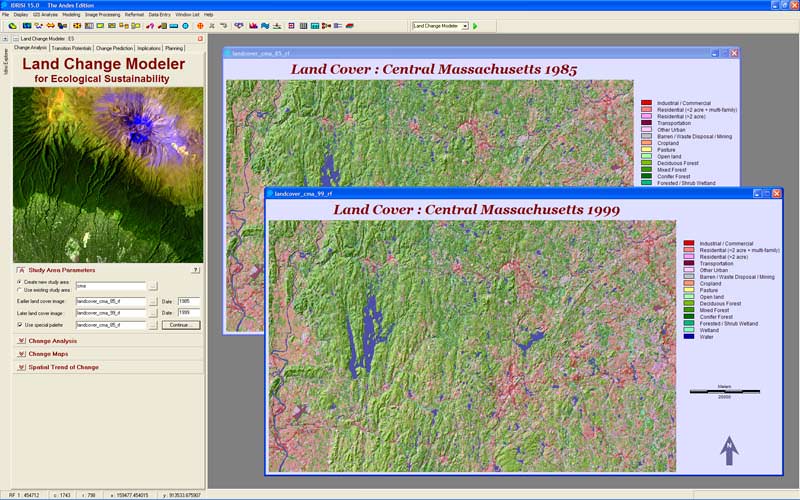Click the Conifer Forest swatch in the 1985 legend
The width and height of the screenshot is (800, 500).
pyautogui.click(x=646, y=176)
